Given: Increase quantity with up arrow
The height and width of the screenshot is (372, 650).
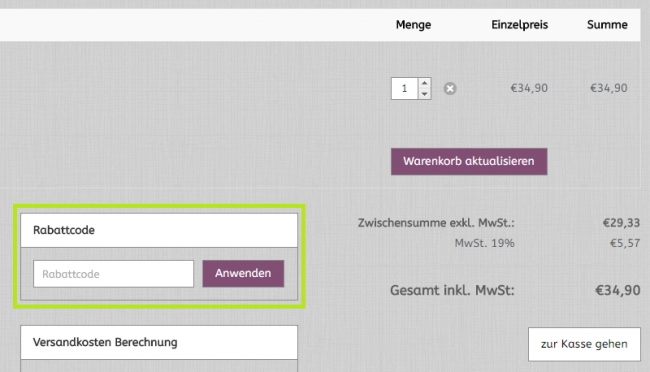Looking at the screenshot, I should tap(424, 83).
